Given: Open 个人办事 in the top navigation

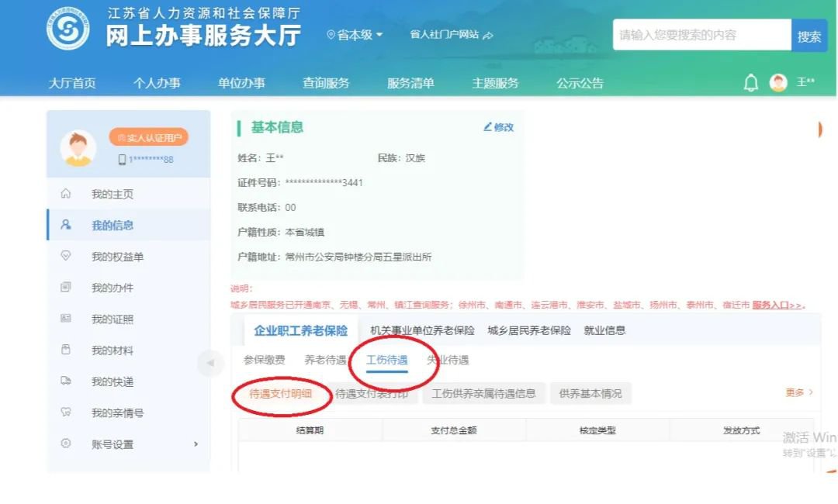Looking at the screenshot, I should [157, 83].
